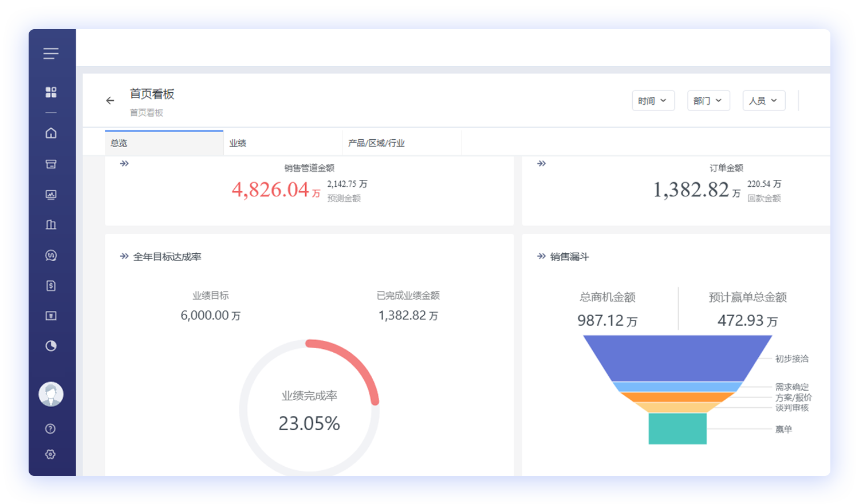
Task: Open the 部门 dropdown filter
Action: [708, 101]
